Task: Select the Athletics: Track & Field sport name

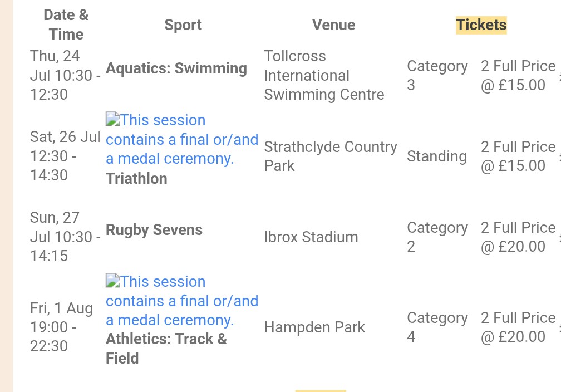Action: point(166,348)
